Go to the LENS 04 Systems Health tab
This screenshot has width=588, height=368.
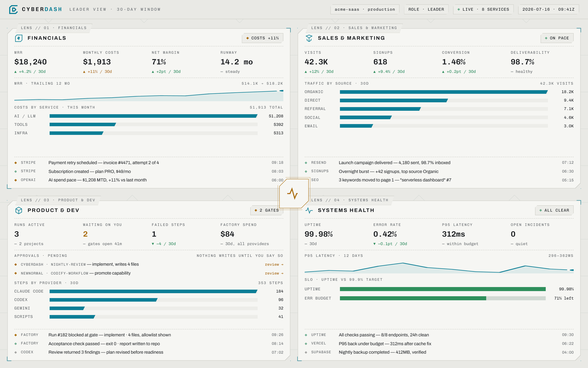click(x=350, y=200)
